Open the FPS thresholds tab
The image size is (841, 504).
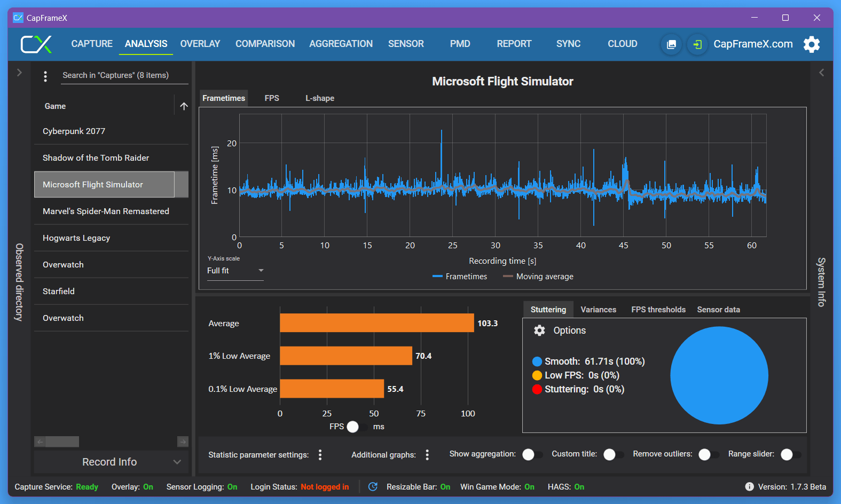[x=658, y=310]
